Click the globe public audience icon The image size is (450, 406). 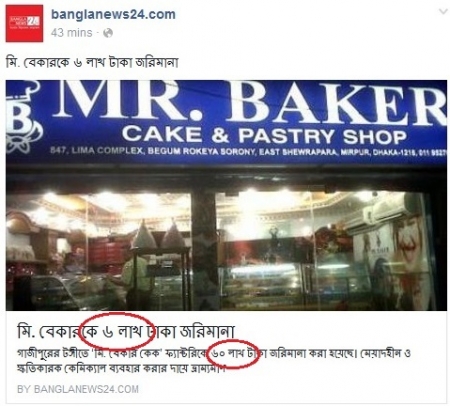[108, 33]
